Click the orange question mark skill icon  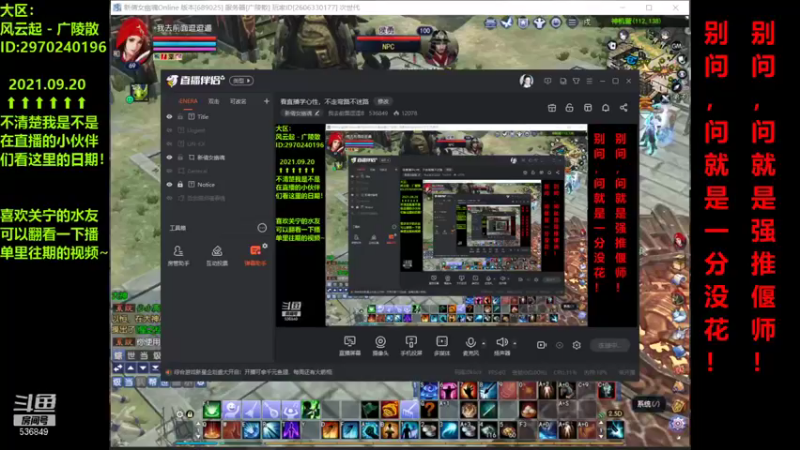click(430, 409)
